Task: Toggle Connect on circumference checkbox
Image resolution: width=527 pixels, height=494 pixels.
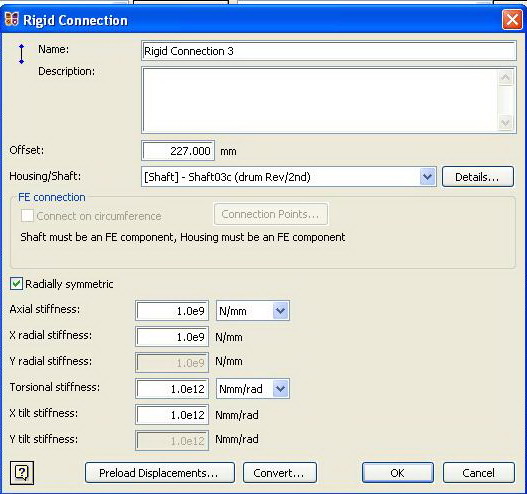Action: [27, 215]
